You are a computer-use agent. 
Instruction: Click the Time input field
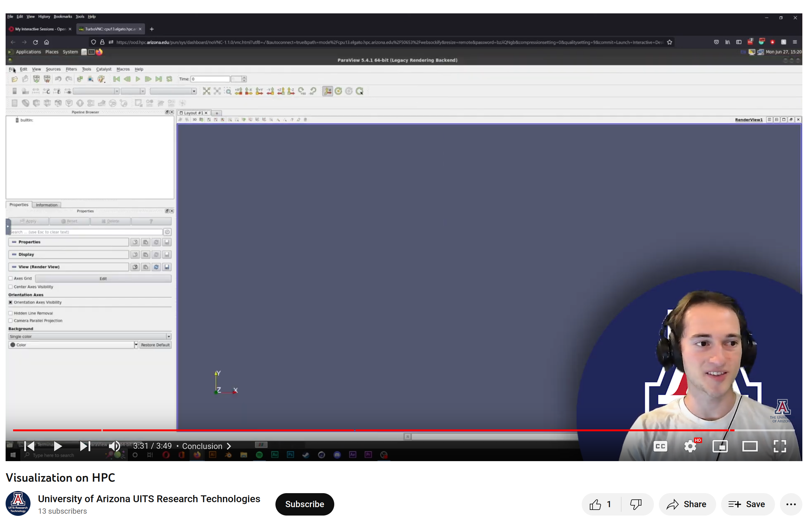click(x=210, y=79)
